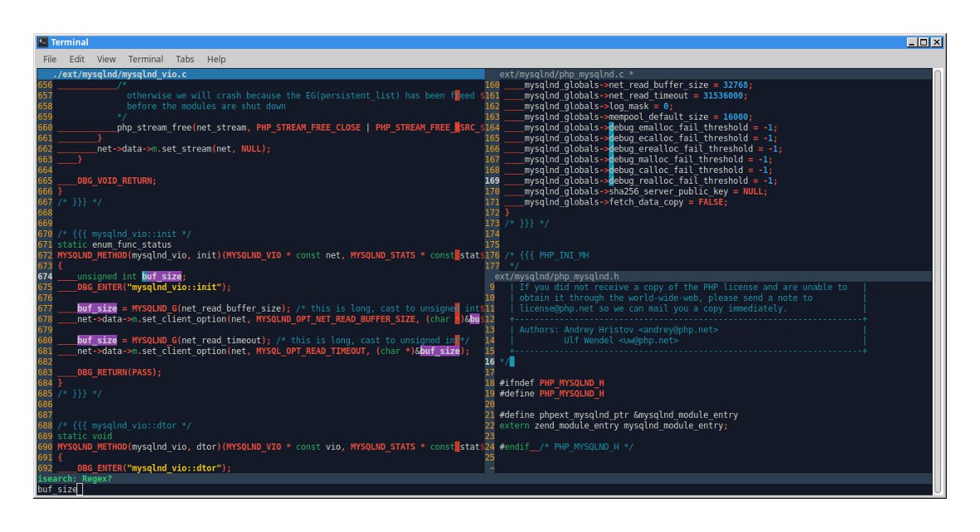Open the View menu
980x532 pixels.
coord(106,59)
